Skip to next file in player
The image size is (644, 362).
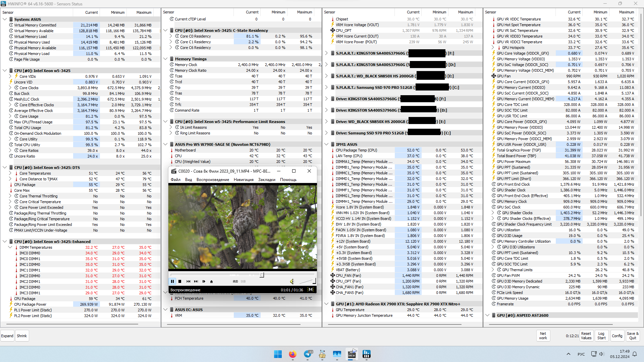pyautogui.click(x=196, y=282)
